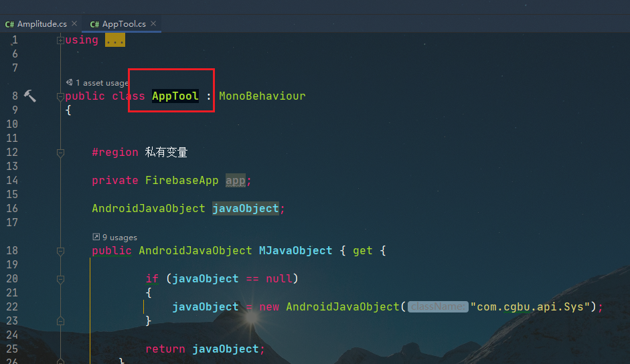Click the MJavaObject property name
The image size is (630, 364).
295,251
